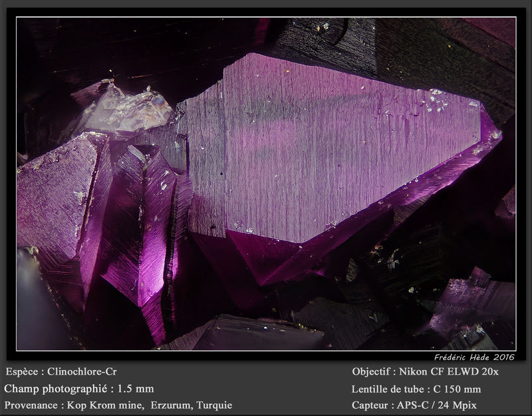Click the Lentille de tube label
The image size is (532, 416).
coord(390,389)
